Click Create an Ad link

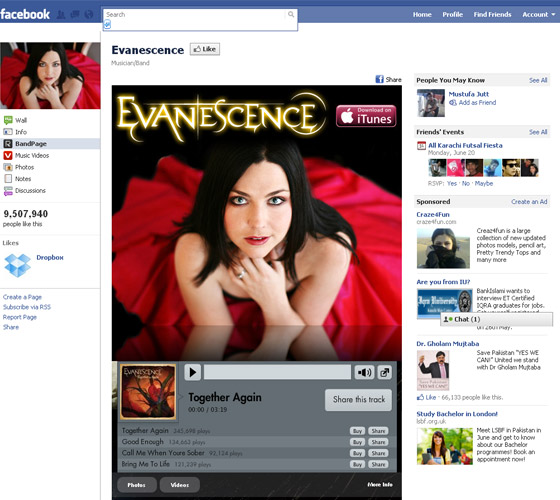coord(529,202)
